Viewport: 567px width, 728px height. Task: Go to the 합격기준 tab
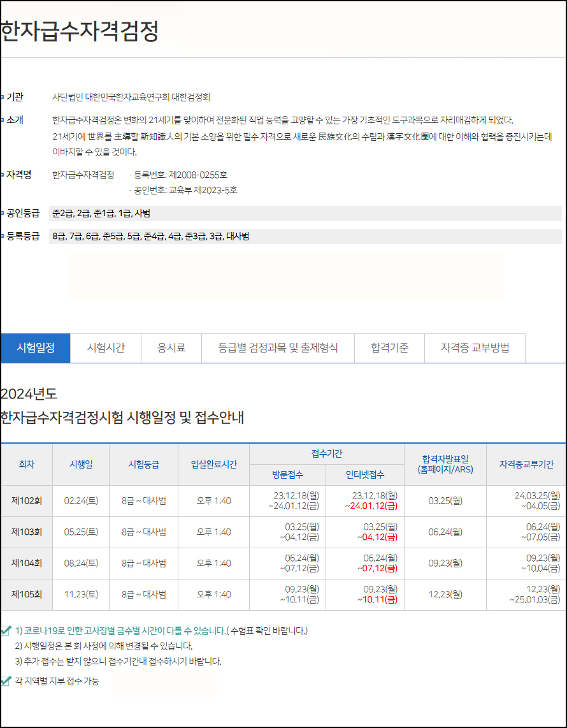coord(390,348)
